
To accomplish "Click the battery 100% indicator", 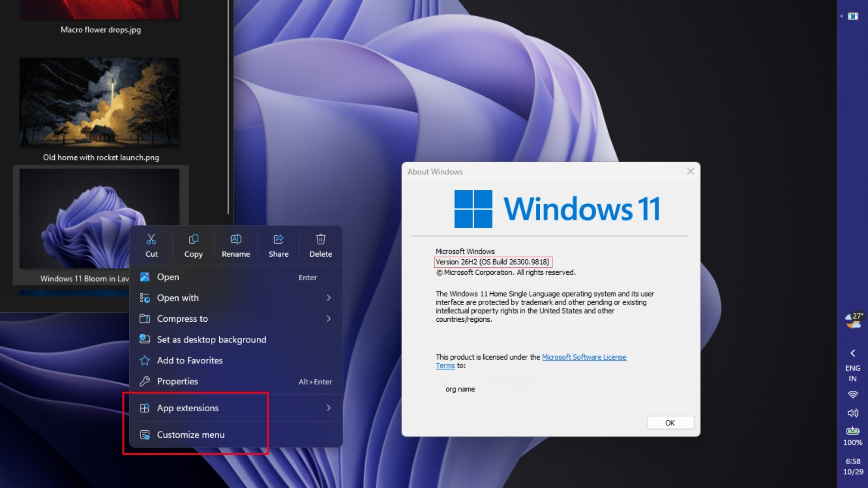I will coord(853,436).
